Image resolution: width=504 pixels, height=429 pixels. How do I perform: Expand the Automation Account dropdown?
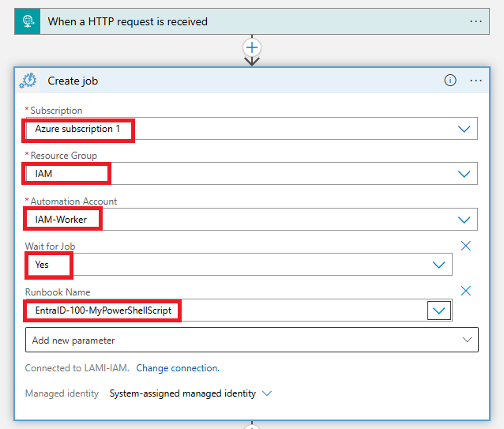[x=464, y=220]
